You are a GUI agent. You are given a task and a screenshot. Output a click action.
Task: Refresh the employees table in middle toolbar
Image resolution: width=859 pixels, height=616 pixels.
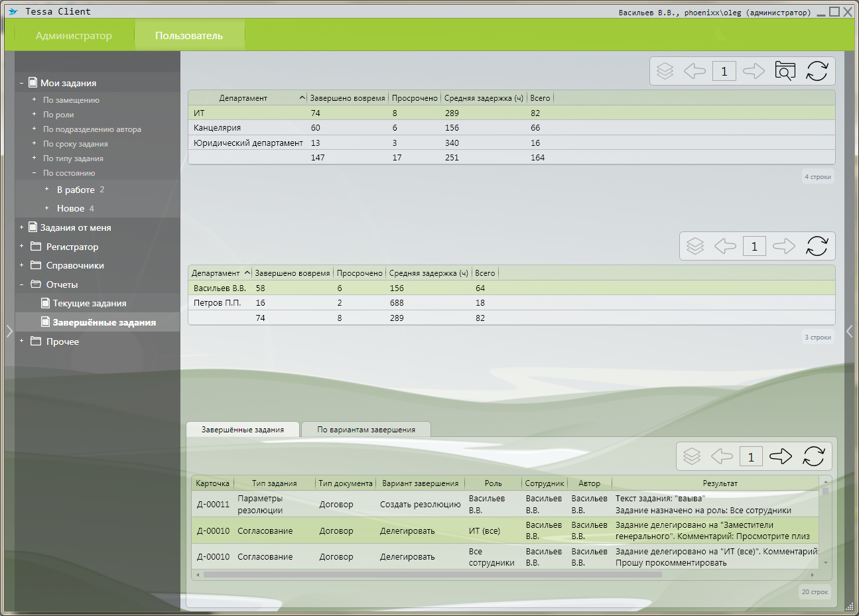(x=817, y=246)
